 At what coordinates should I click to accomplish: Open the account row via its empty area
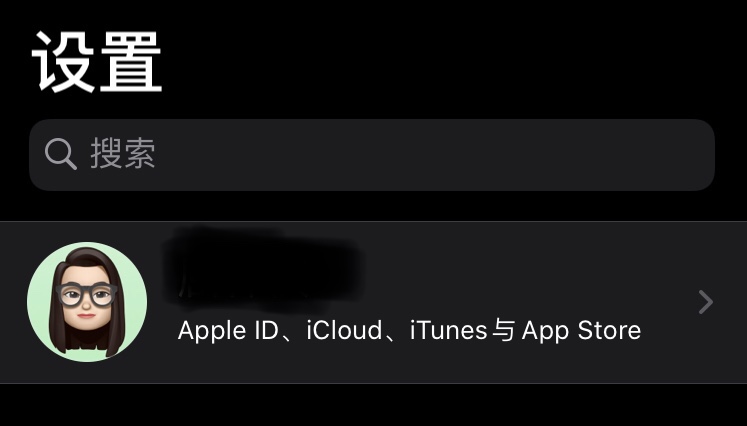click(x=524, y=272)
